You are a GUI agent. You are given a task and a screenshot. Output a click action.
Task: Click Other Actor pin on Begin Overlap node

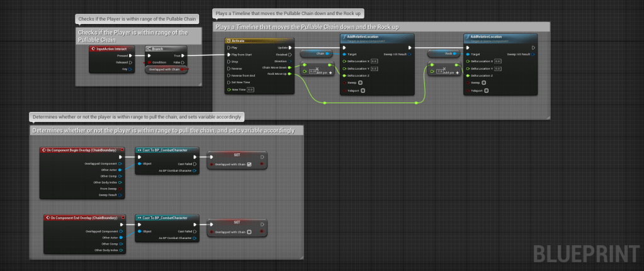point(120,170)
